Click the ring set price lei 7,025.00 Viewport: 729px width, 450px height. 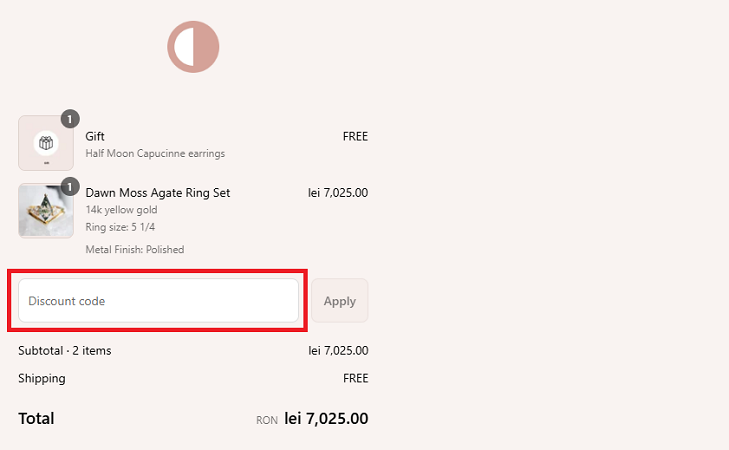[x=338, y=193]
